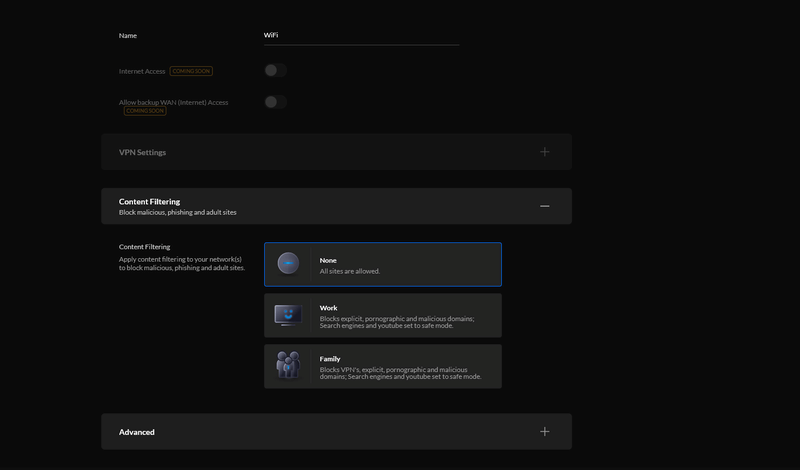Click the Work monitor smiley icon

pos(288,315)
